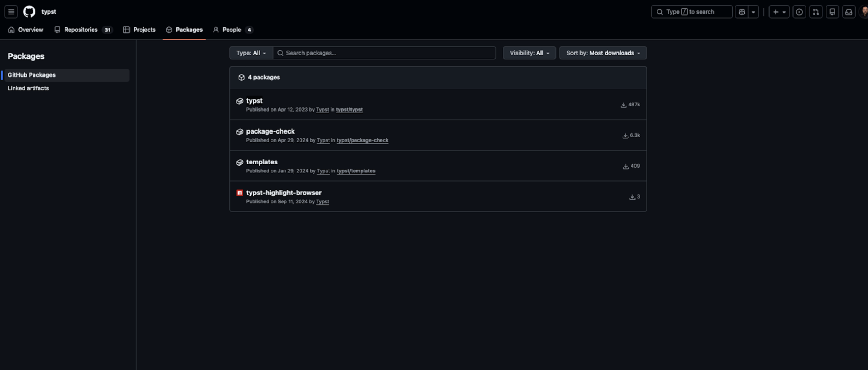Open the Pull requests icon in header
Image resolution: width=868 pixels, height=370 pixels.
(x=815, y=12)
